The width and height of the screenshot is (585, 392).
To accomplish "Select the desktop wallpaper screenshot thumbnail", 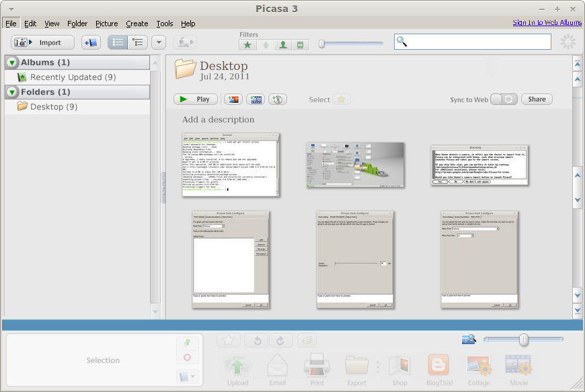I will pos(355,165).
